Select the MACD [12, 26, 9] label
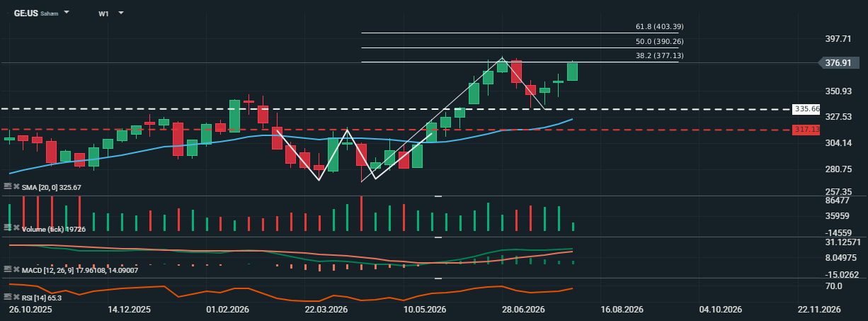Image resolution: width=868 pixels, height=321 pixels. [x=80, y=271]
